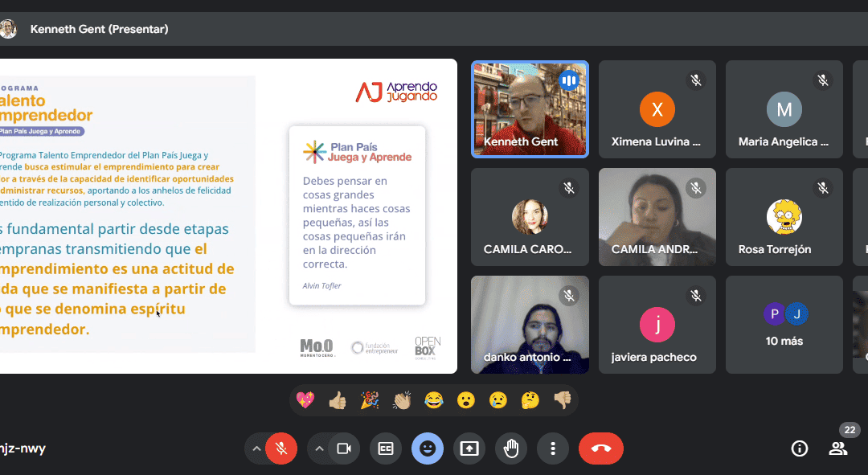Toggle closed captions CC button
Viewport: 868px width, 475px height.
[x=385, y=448]
